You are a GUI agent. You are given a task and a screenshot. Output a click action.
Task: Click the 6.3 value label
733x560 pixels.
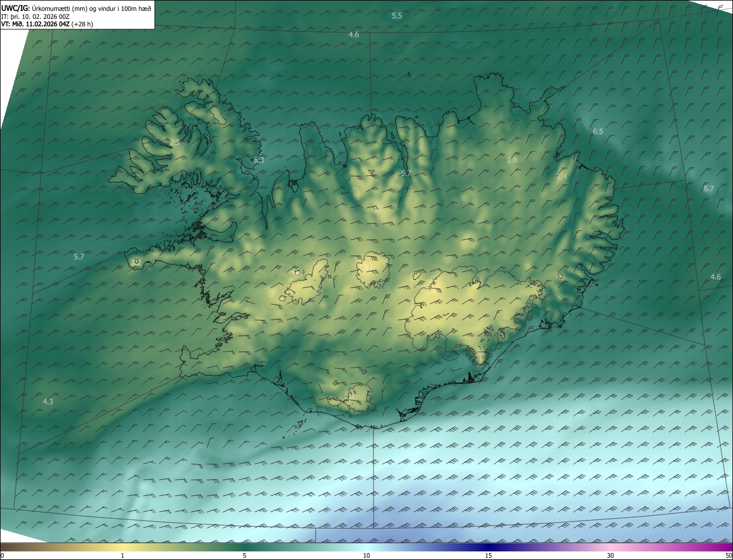click(x=259, y=160)
